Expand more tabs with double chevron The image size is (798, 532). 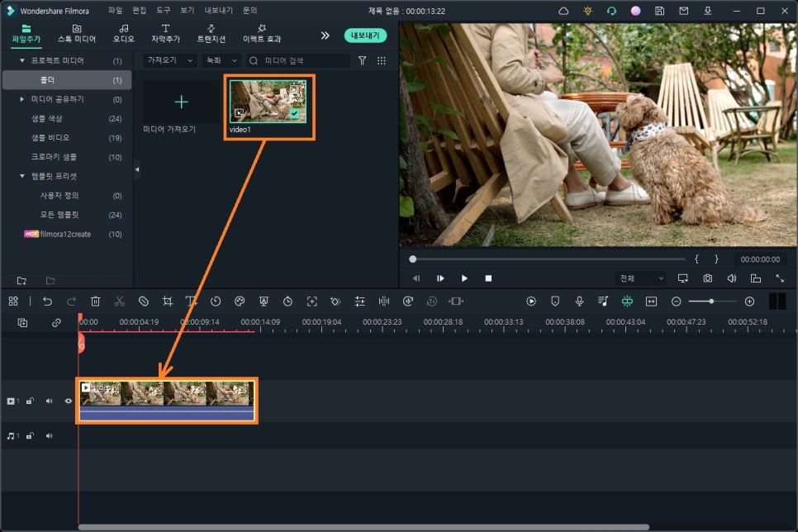pyautogui.click(x=325, y=36)
